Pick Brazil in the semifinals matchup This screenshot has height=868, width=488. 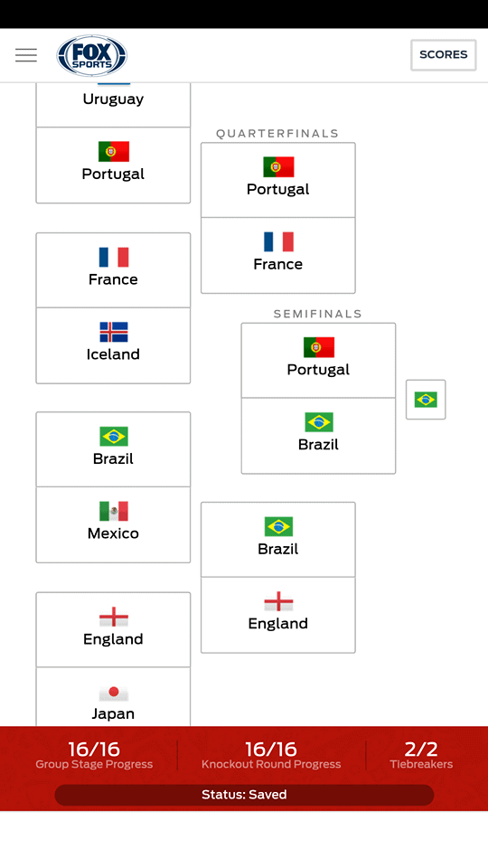click(318, 436)
